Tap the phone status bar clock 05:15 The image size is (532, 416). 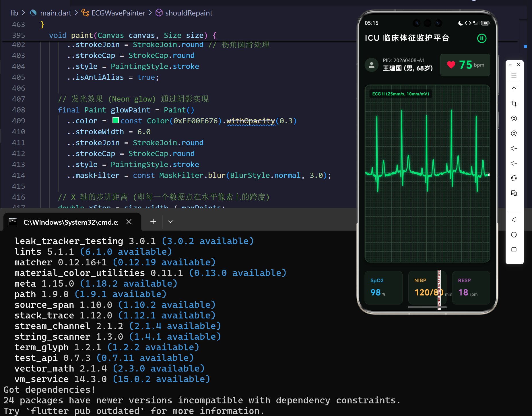pyautogui.click(x=372, y=23)
